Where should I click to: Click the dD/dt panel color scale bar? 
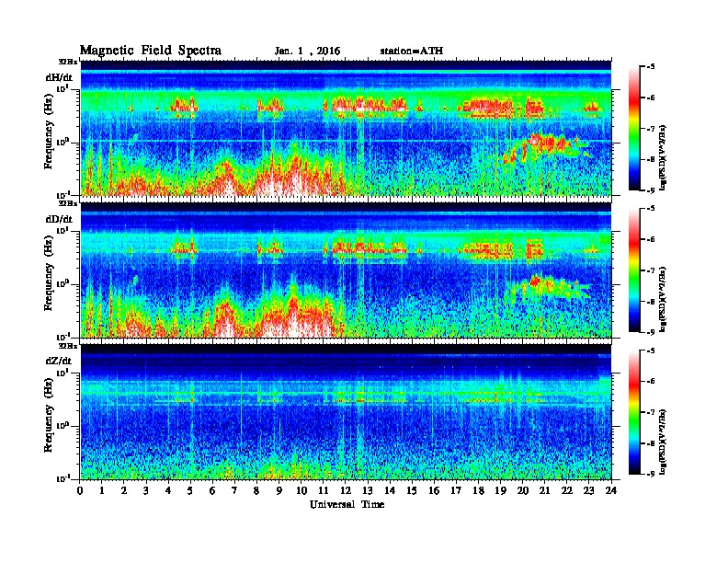(x=633, y=270)
